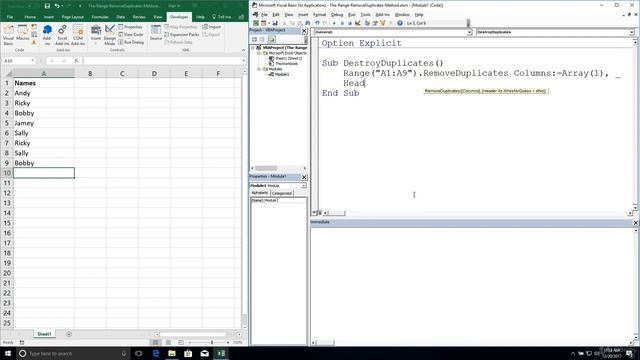
Task: Close the Properties pane
Action: click(x=304, y=177)
